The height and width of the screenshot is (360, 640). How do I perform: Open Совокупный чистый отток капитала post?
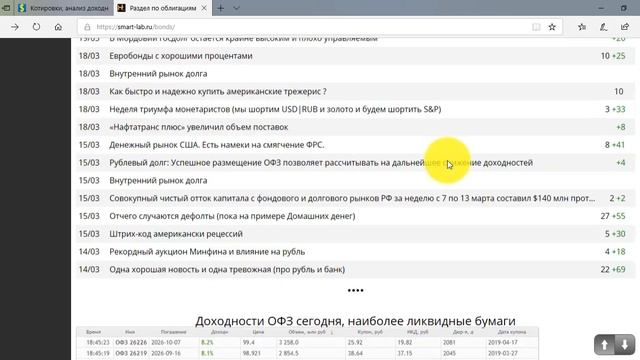click(x=352, y=198)
